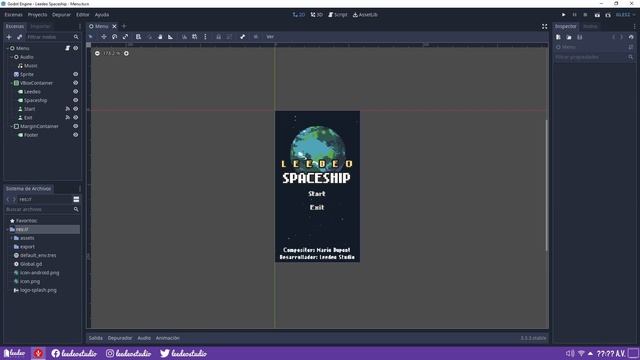640x360 pixels.
Task: Select the Ruler Mode tool
Action: [x=171, y=37]
